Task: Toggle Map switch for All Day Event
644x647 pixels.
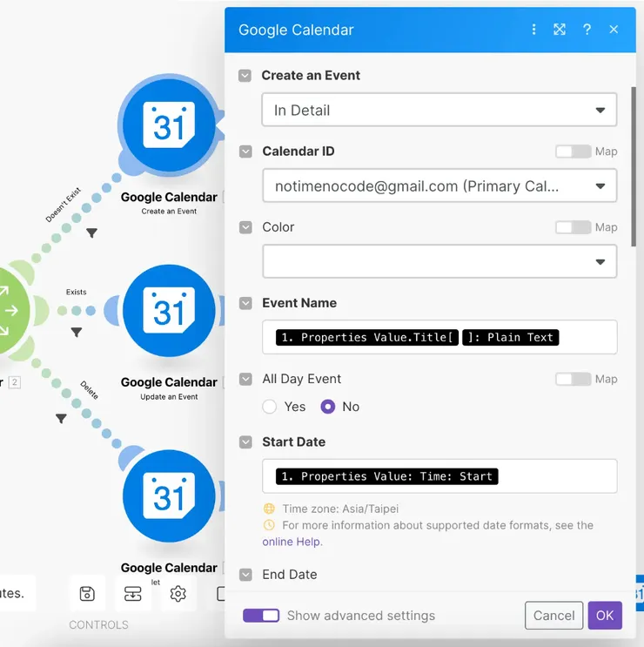Action: pyautogui.click(x=574, y=379)
